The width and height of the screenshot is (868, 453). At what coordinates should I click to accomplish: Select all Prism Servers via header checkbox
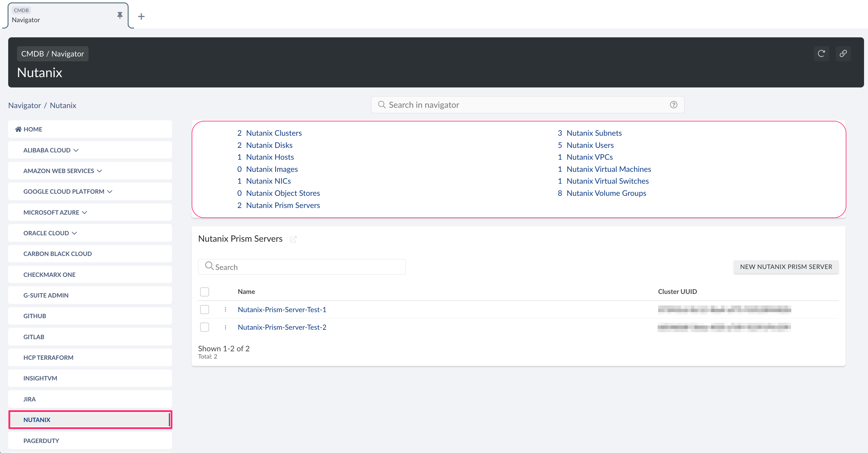tap(204, 291)
